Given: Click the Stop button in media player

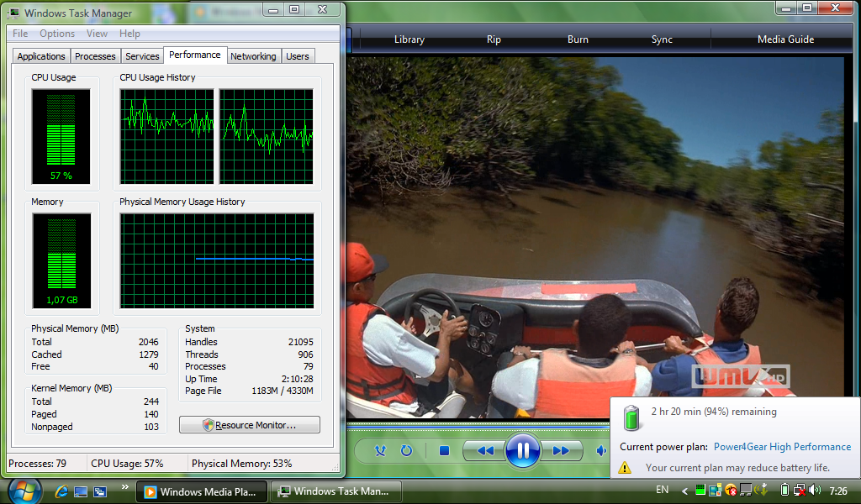Looking at the screenshot, I should [444, 451].
